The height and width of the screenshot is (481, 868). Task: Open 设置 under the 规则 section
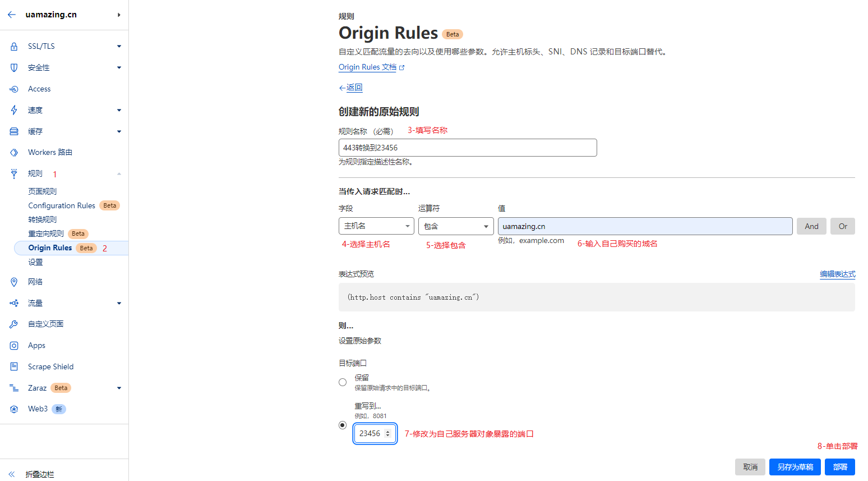click(x=35, y=262)
